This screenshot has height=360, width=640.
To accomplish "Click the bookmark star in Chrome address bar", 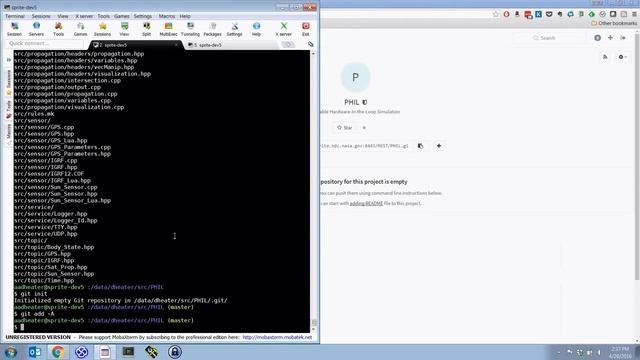I will coord(496,14).
